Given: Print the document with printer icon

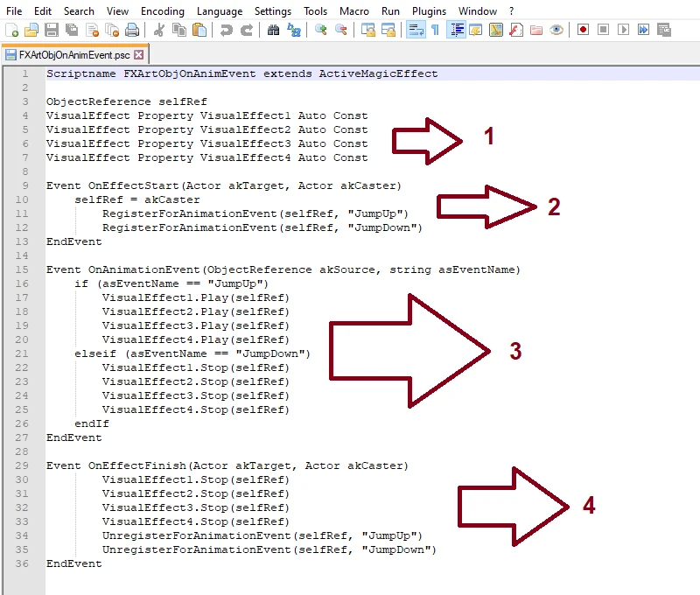Looking at the screenshot, I should point(132,30).
